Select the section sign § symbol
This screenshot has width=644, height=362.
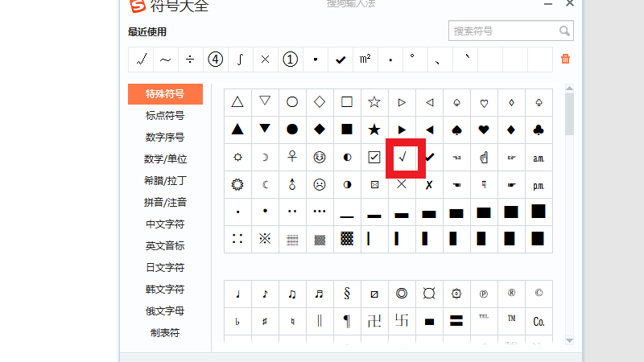coord(347,294)
